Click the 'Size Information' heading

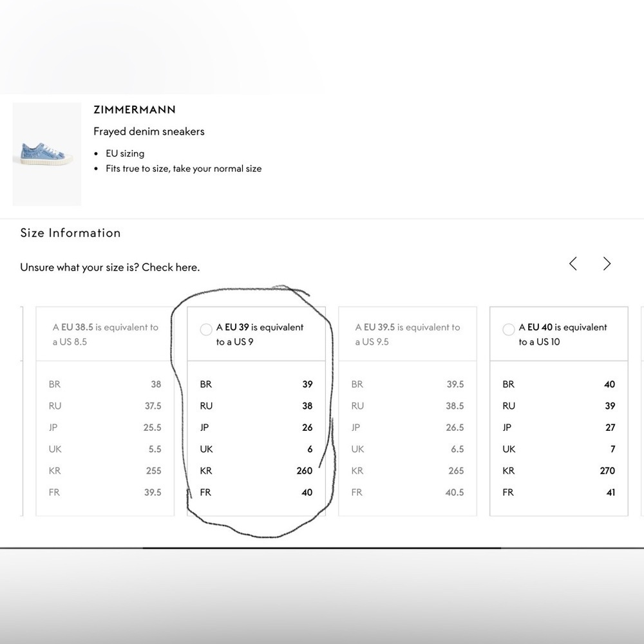coord(71,233)
